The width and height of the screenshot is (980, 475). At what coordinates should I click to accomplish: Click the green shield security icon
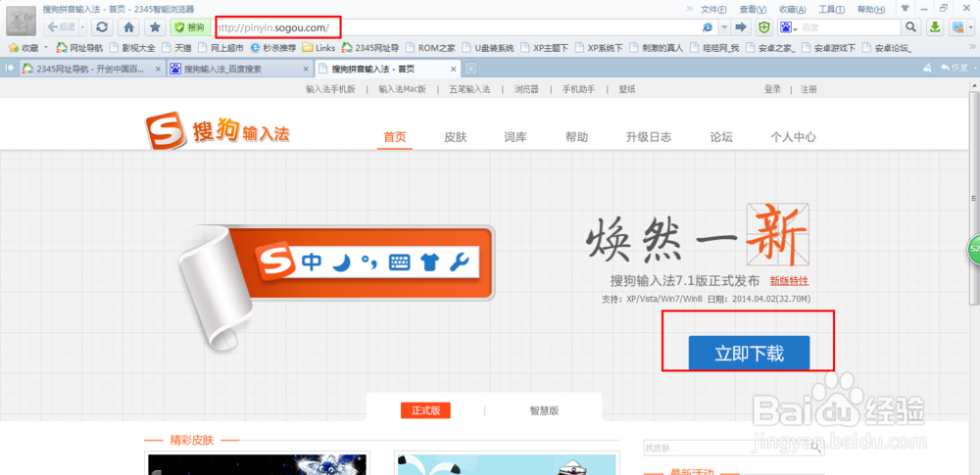[763, 26]
